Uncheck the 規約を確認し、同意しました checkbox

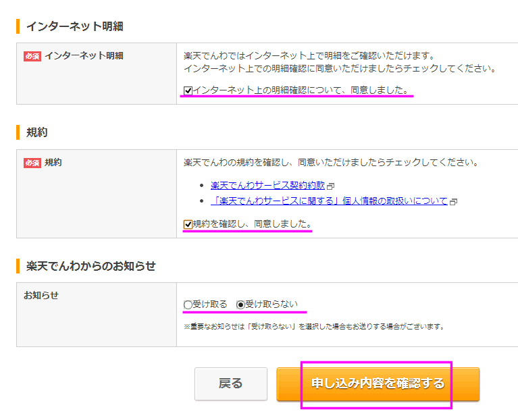(188, 224)
